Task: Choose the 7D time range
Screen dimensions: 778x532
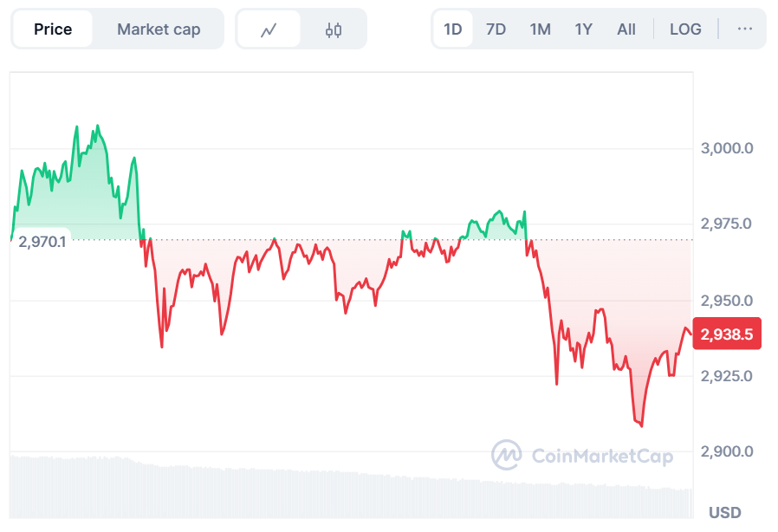Action: click(496, 29)
